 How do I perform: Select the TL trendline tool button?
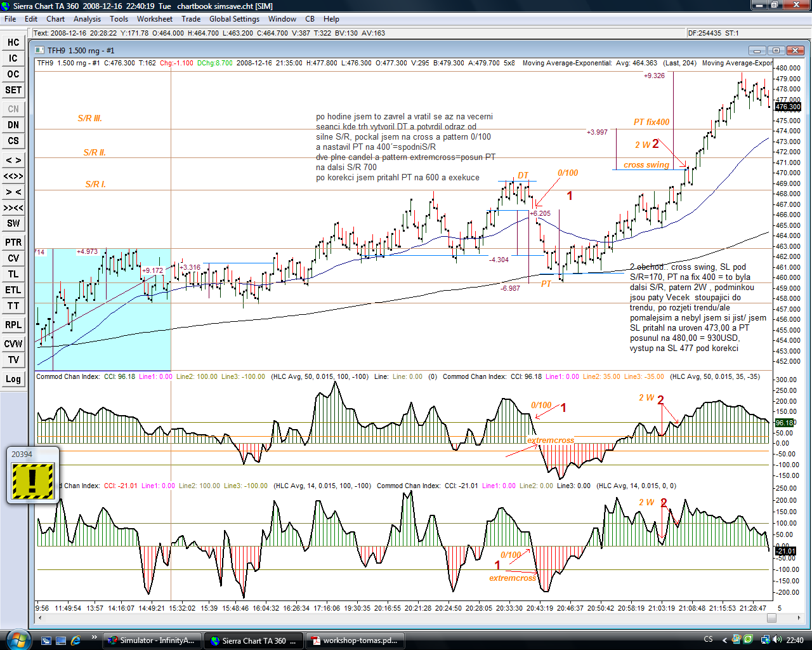coord(13,274)
